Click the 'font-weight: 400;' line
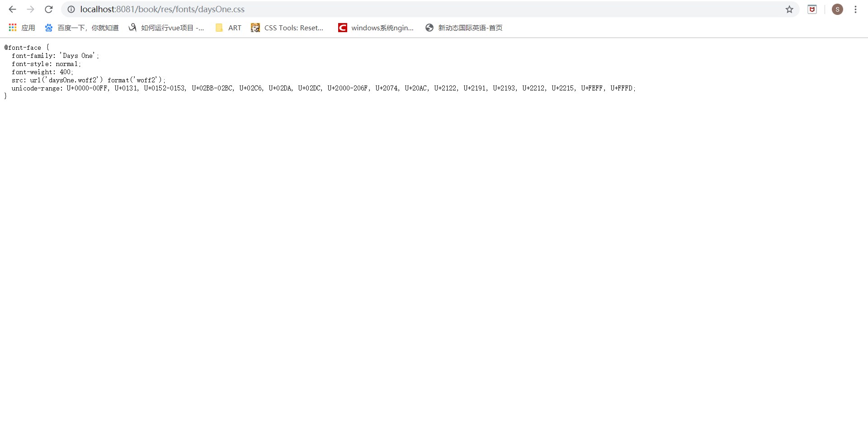This screenshot has height=446, width=868. click(x=42, y=72)
